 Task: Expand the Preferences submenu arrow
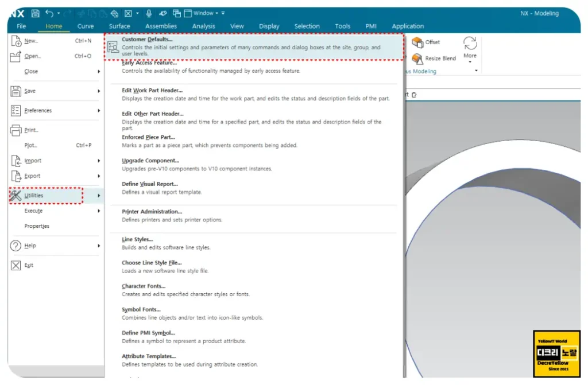(99, 111)
